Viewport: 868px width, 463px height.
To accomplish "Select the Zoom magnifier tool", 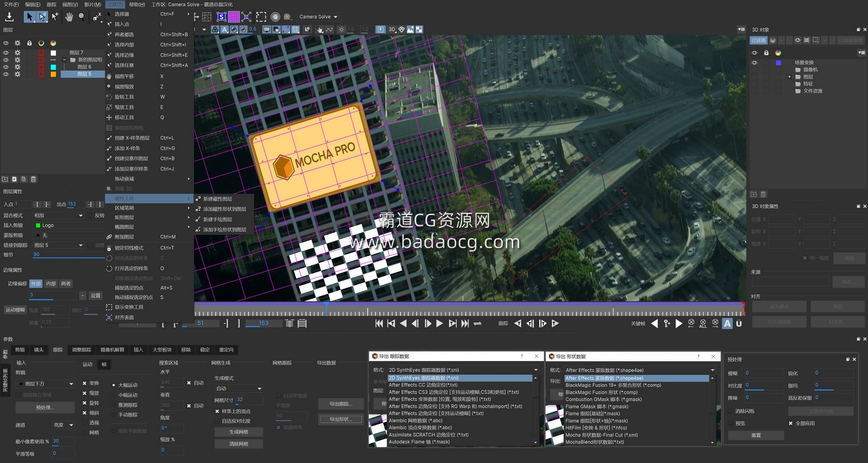I will coord(81,17).
